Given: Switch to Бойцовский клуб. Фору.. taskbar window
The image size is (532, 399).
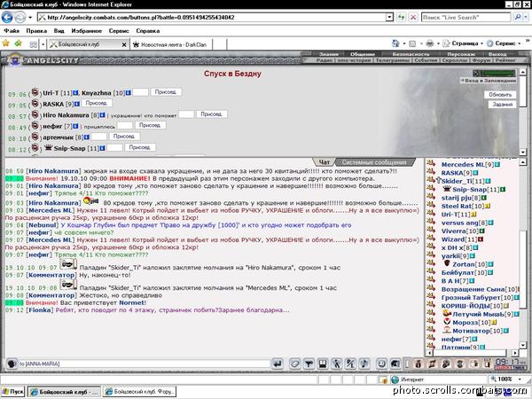Looking at the screenshot, I should [x=139, y=391].
